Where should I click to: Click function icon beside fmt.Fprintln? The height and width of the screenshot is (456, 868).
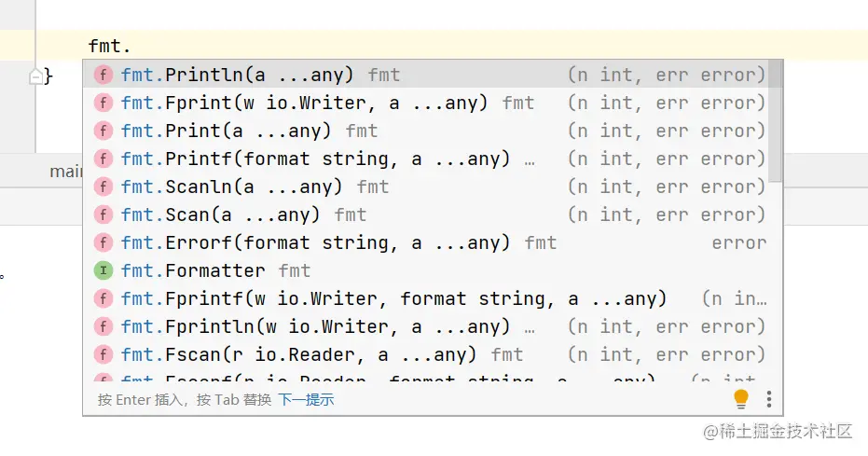103,326
